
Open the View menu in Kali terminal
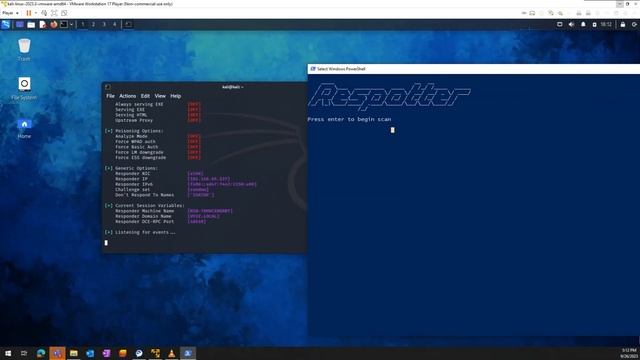(160, 96)
